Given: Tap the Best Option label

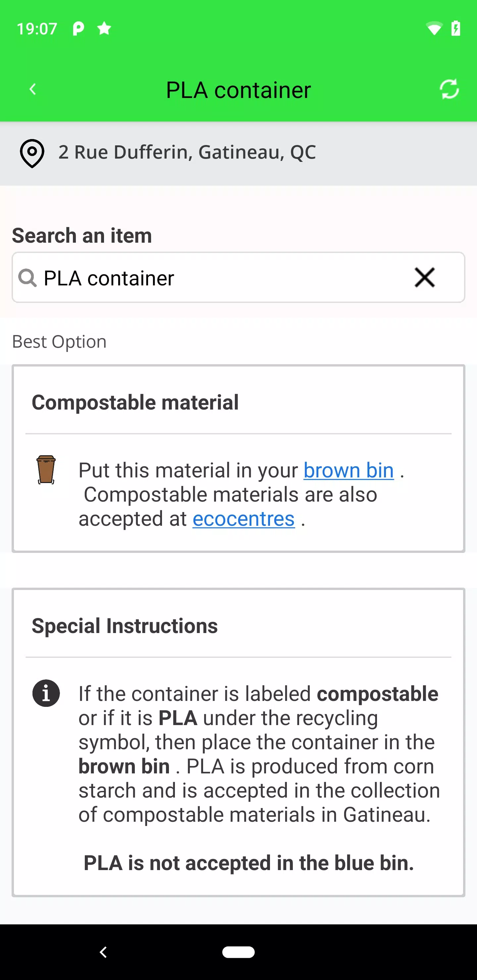Looking at the screenshot, I should (59, 342).
